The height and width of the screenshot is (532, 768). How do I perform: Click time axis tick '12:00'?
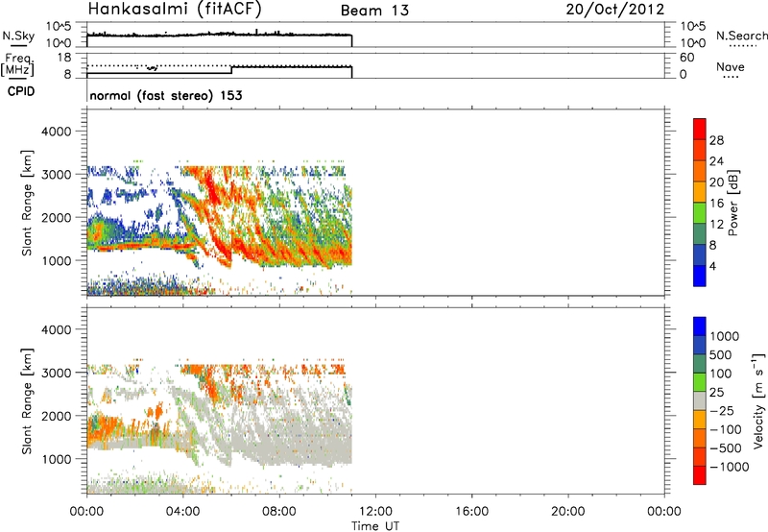point(375,512)
